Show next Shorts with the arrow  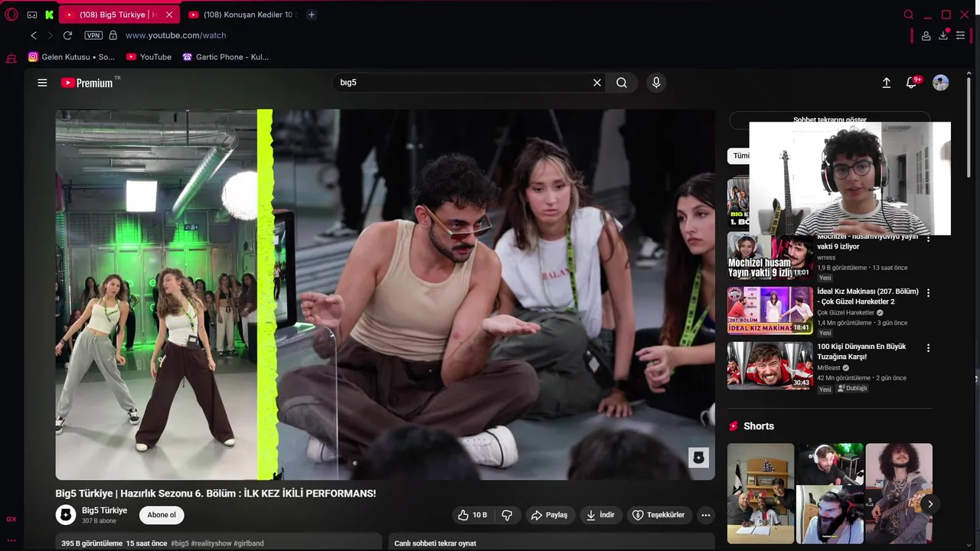click(930, 504)
